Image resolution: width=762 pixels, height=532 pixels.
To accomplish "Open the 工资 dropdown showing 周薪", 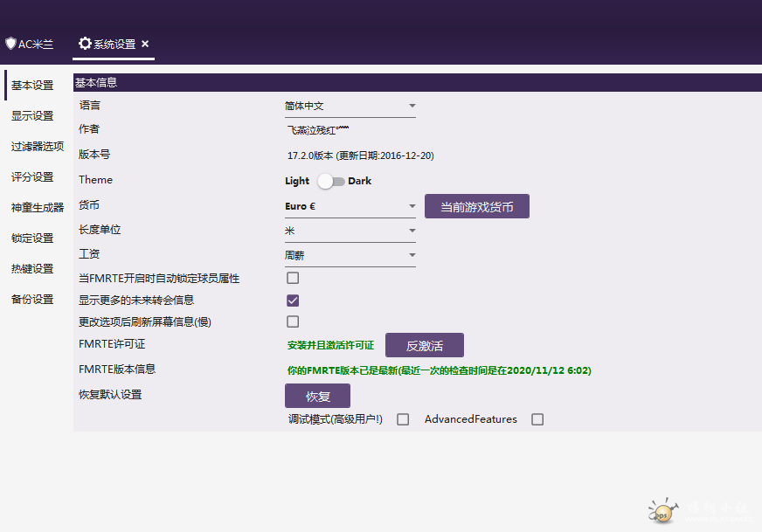I will tap(350, 256).
